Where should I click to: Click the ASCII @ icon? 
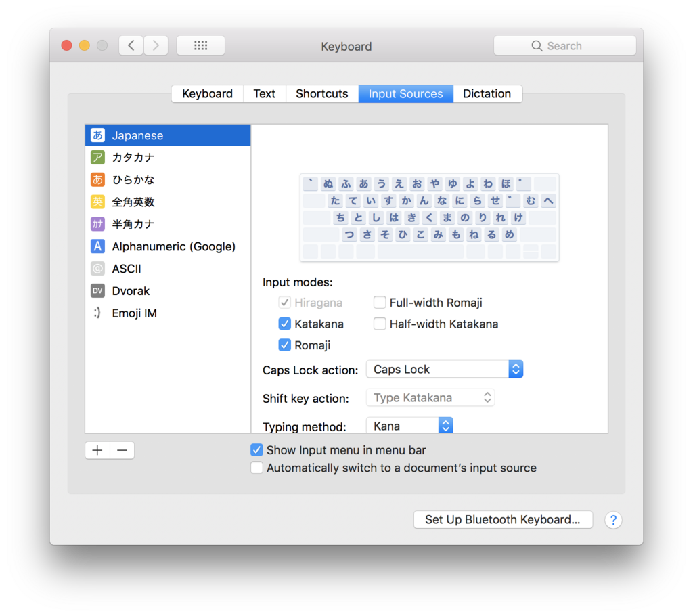click(x=97, y=269)
